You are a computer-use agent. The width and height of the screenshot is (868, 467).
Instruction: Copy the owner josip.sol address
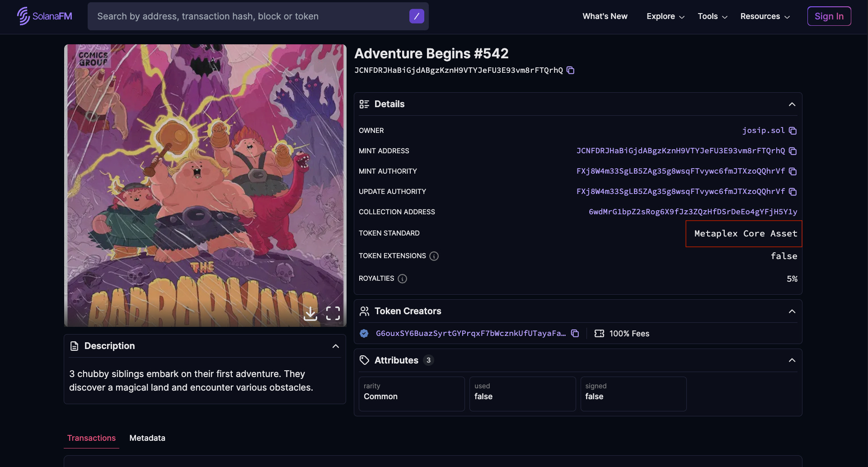(x=793, y=131)
